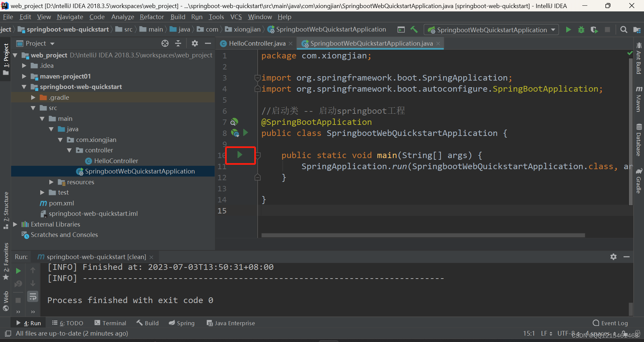Fold the main method with gutter marker
The width and height of the screenshot is (644, 342).
pos(258,155)
